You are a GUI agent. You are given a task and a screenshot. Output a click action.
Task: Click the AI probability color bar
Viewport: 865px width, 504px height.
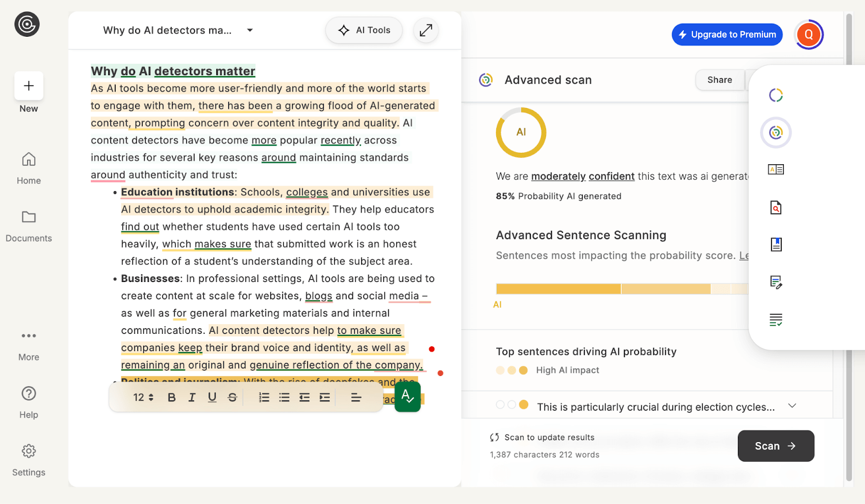(x=622, y=289)
